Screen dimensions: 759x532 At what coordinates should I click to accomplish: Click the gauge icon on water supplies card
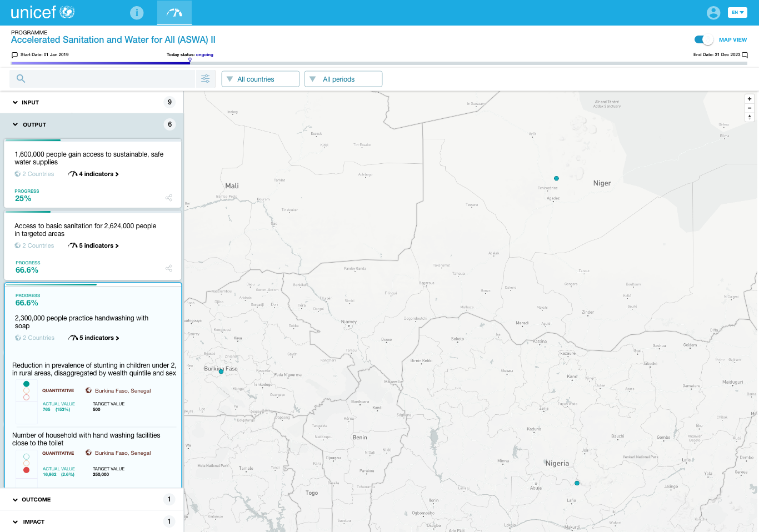pyautogui.click(x=73, y=174)
